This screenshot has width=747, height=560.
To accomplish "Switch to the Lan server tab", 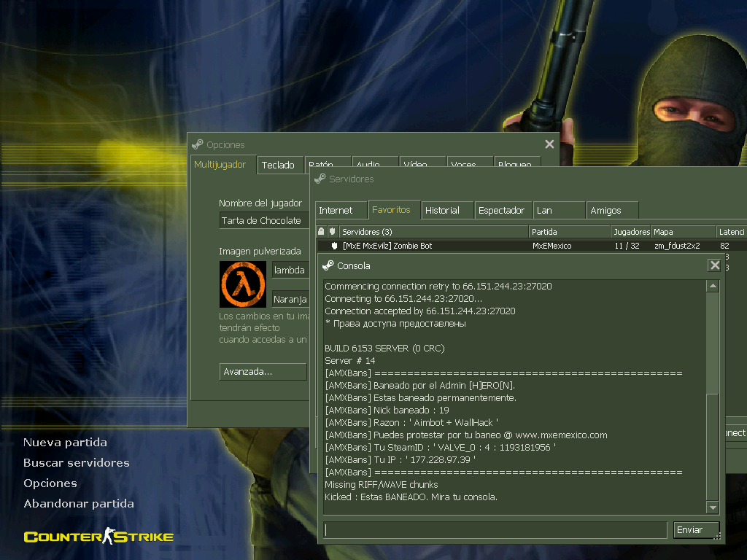I will 559,211.
